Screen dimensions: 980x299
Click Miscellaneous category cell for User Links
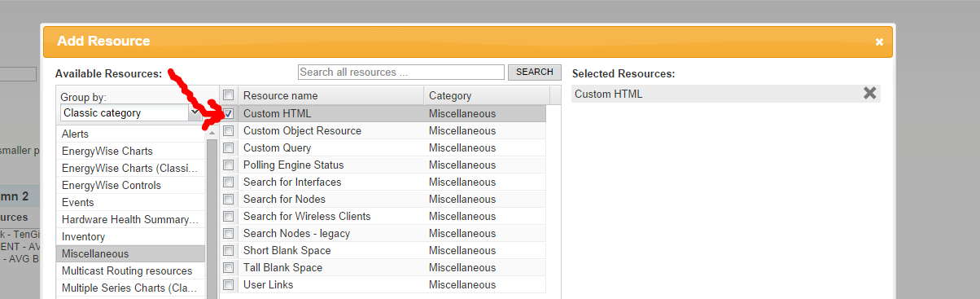tap(462, 285)
